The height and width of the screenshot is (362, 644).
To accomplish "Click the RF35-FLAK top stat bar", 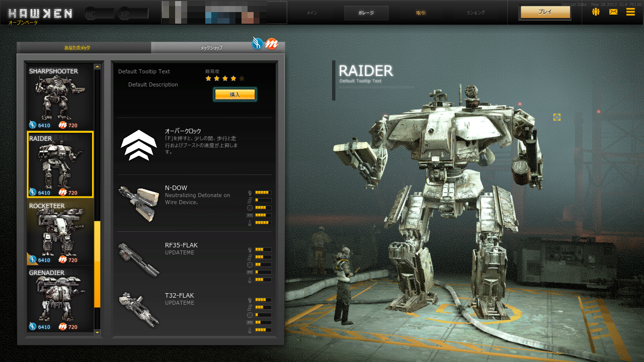I will click(x=263, y=249).
